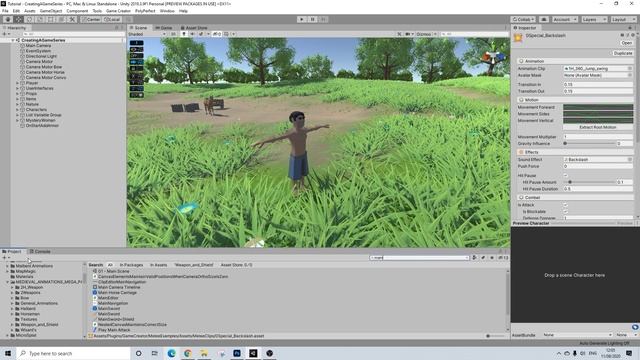The height and width of the screenshot is (360, 640).
Task: Expand the Horsemen folder in Project
Action: pos(12,314)
